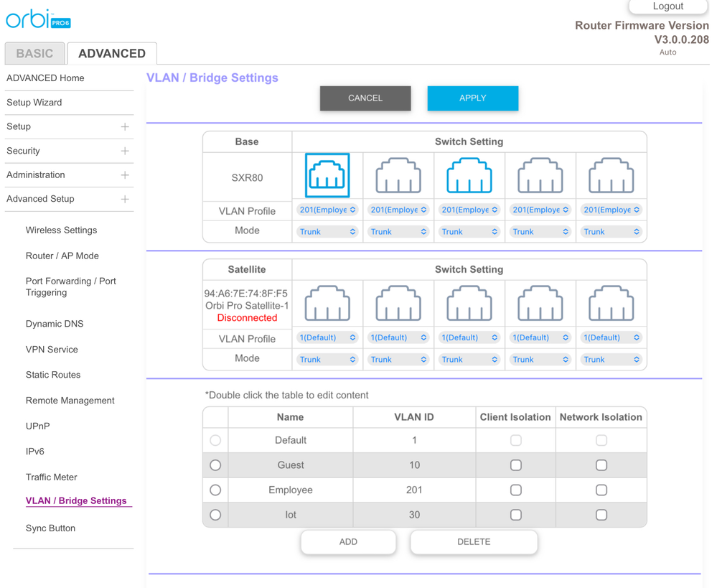Enable Network Isolation for Iot VLAN
717x588 pixels.
pos(601,515)
